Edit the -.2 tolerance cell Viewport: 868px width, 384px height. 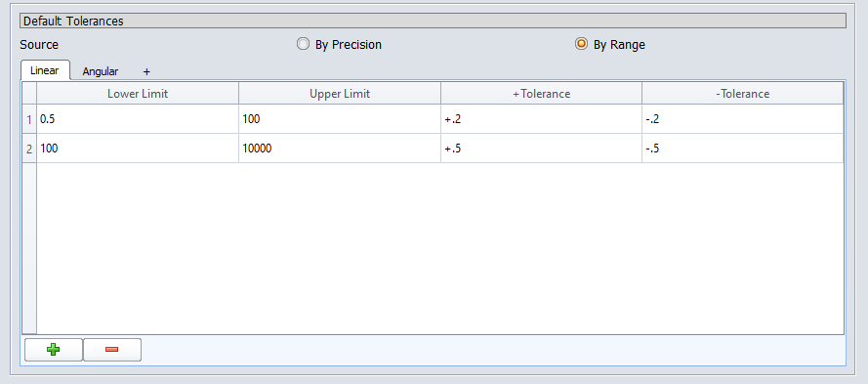(x=743, y=119)
